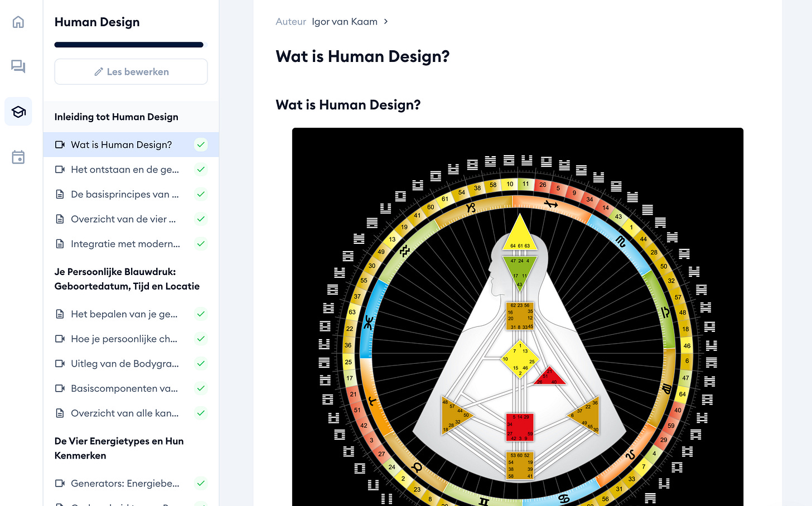Toggle checkmark for Het bepalen van je ge
This screenshot has width=812, height=506.
pyautogui.click(x=201, y=314)
